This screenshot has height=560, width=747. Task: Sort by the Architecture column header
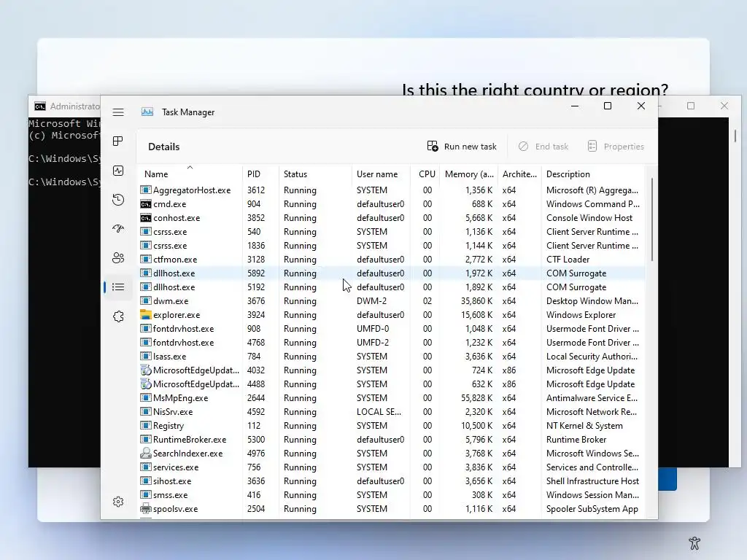pyautogui.click(x=519, y=174)
